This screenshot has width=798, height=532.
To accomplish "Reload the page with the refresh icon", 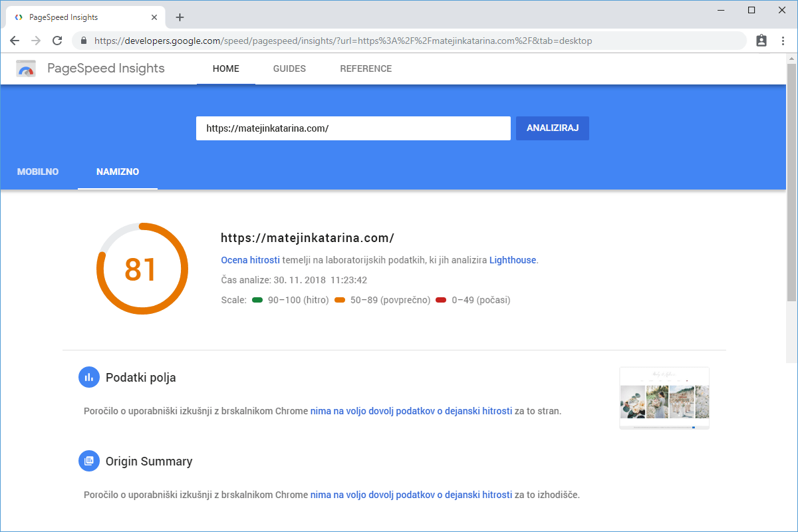I will coord(57,41).
